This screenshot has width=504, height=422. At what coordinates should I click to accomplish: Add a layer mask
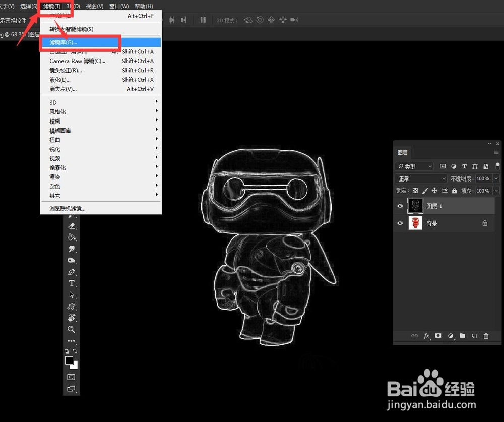438,335
